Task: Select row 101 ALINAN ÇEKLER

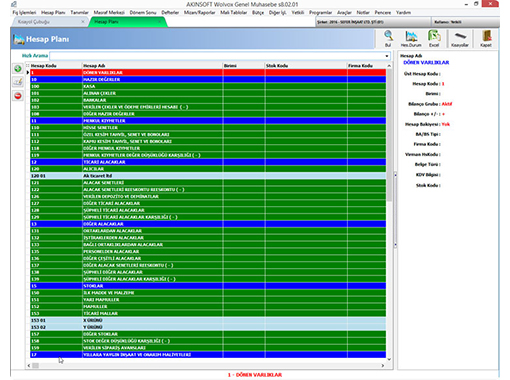Action: pyautogui.click(x=208, y=93)
